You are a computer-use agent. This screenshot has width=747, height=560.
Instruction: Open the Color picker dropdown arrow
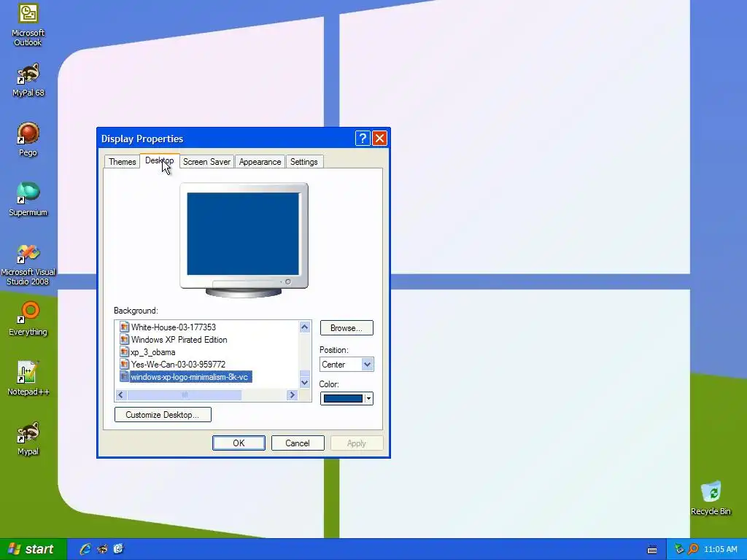(368, 399)
